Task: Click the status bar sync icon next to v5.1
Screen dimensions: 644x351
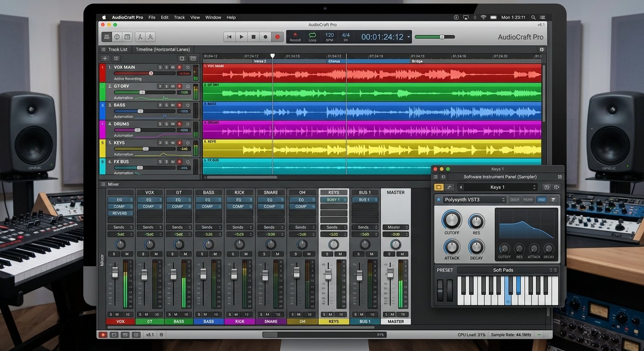Action: coord(161,335)
